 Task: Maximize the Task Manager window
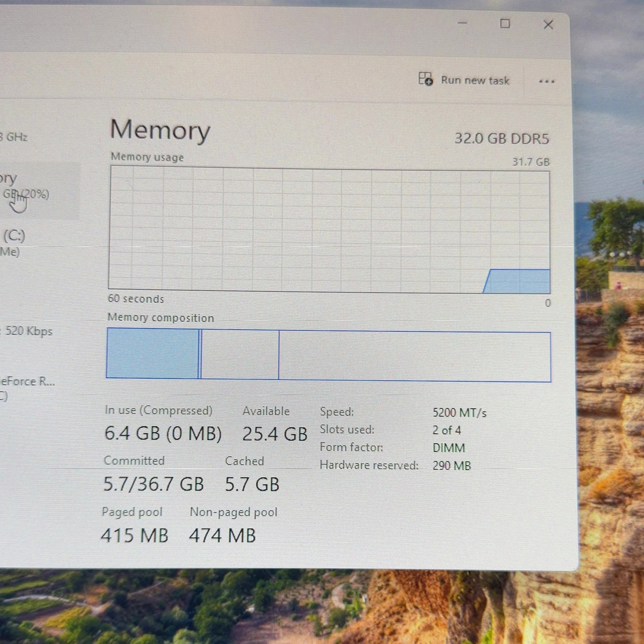click(505, 24)
